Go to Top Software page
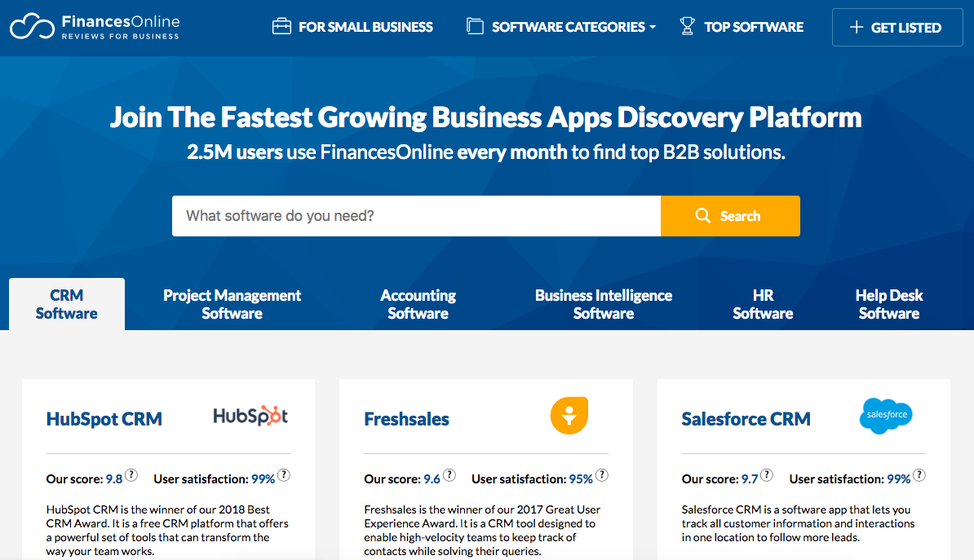Viewport: 974px width, 560px height. coord(742,27)
